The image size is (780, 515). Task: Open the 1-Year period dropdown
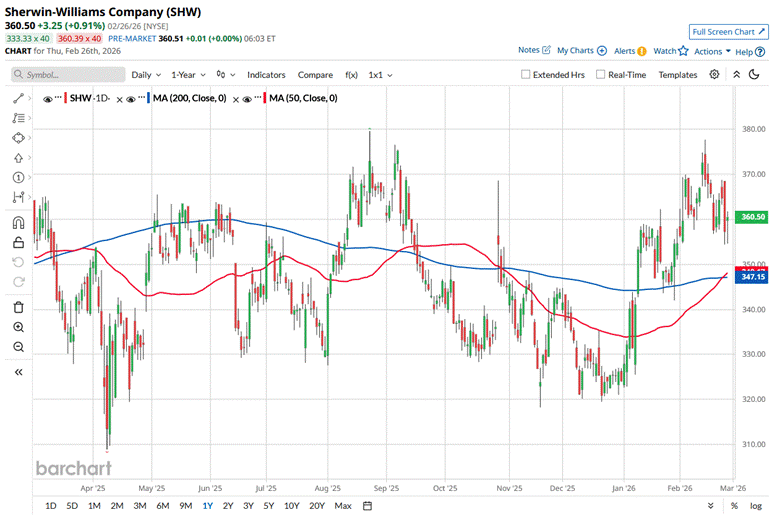click(188, 75)
